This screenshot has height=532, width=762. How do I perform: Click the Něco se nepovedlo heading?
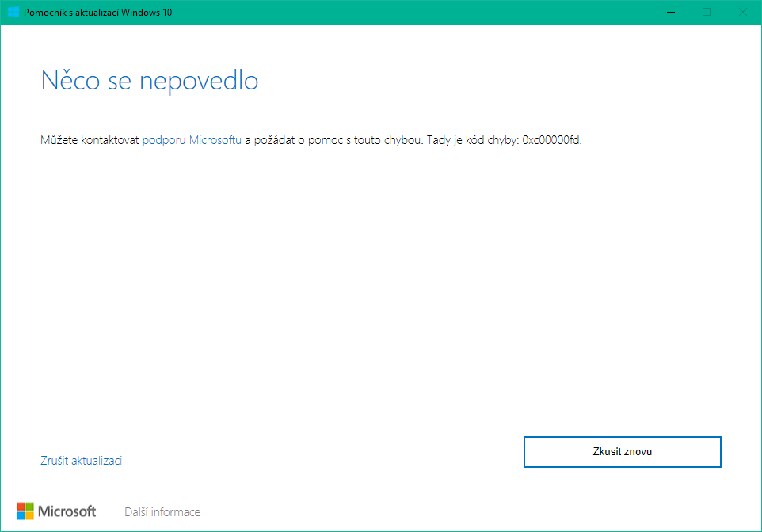tap(150, 81)
